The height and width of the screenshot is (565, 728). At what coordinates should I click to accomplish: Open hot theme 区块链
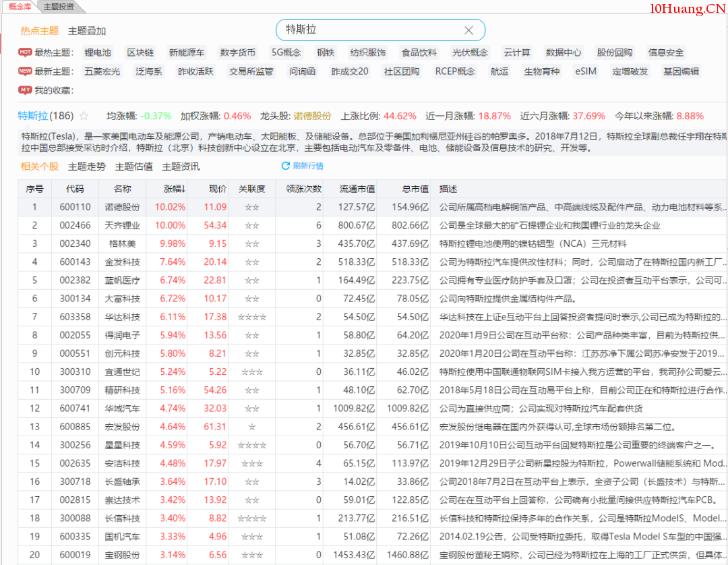140,53
